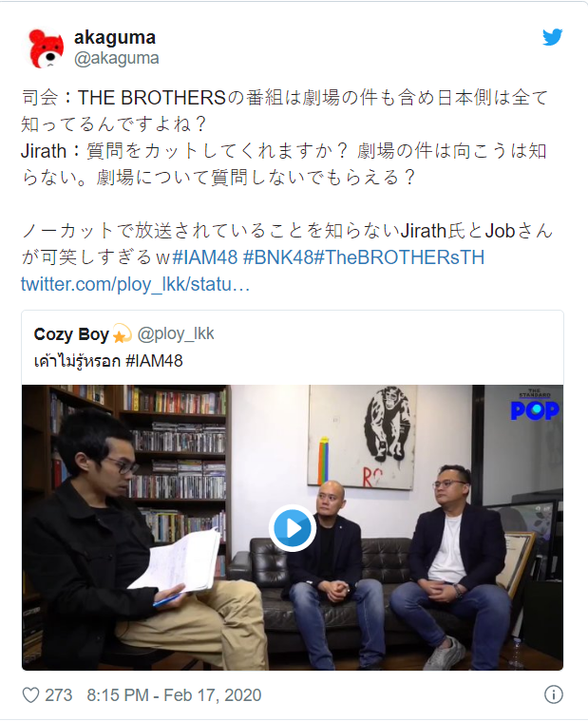This screenshot has height=721, width=588.
Task: Open the @akaguma handle link
Action: coord(116,58)
